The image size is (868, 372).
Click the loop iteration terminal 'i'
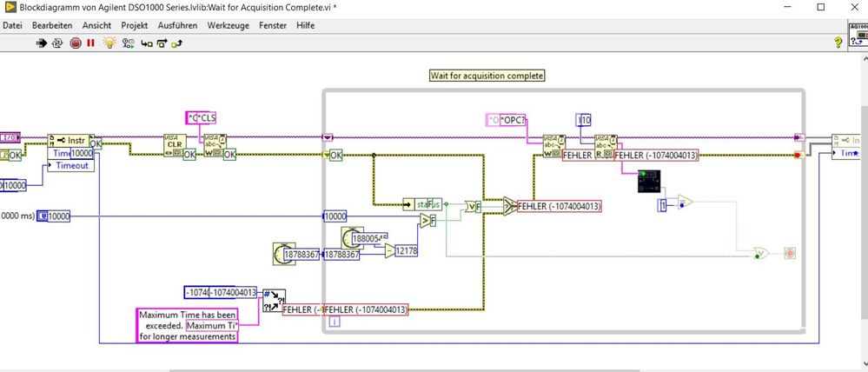pyautogui.click(x=334, y=322)
